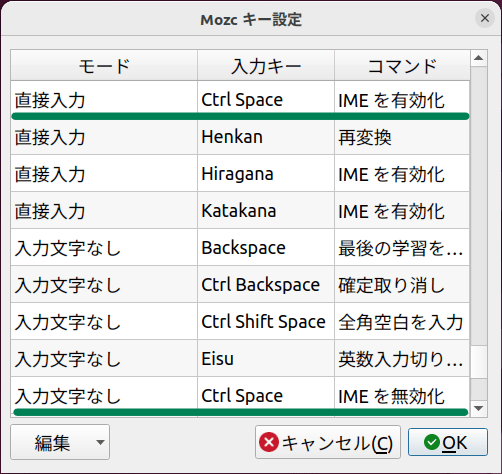Select IME を有効化 command in Hiragana row
Image resolution: width=502 pixels, height=474 pixels.
pos(402,173)
